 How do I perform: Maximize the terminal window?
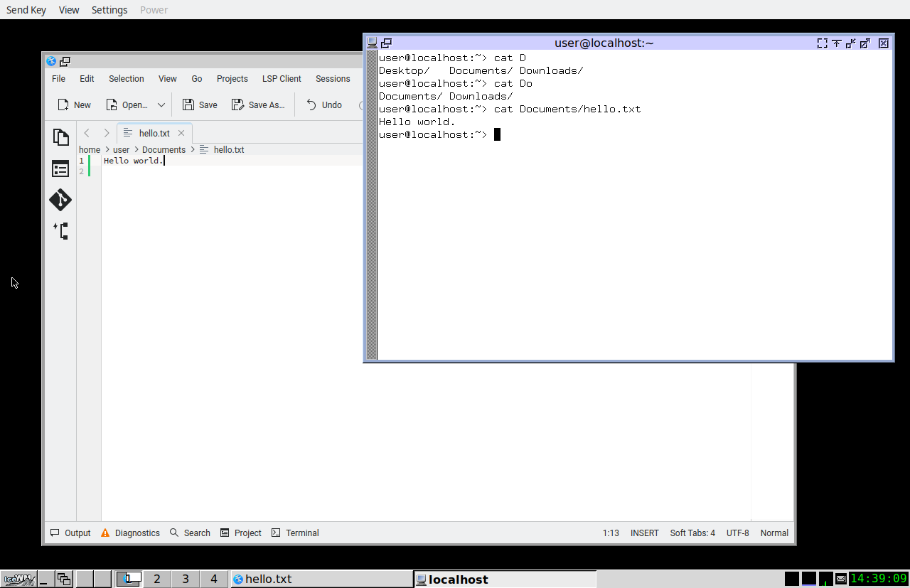pyautogui.click(x=865, y=43)
